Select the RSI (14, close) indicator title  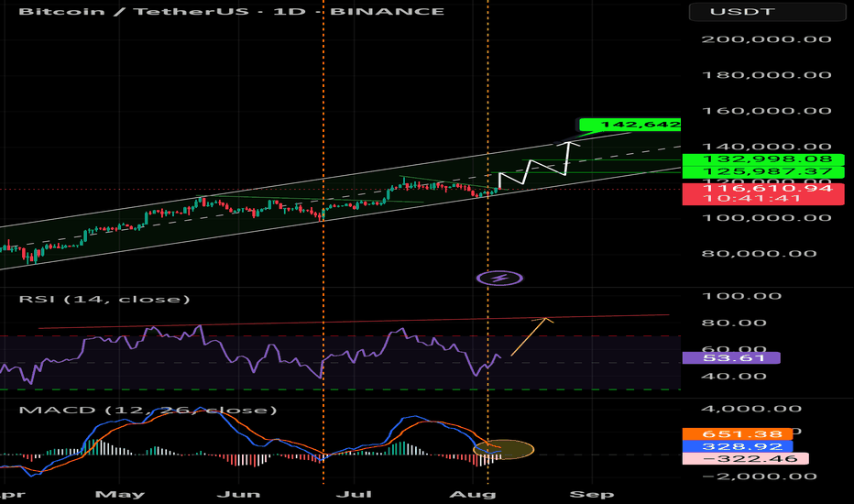click(x=104, y=299)
